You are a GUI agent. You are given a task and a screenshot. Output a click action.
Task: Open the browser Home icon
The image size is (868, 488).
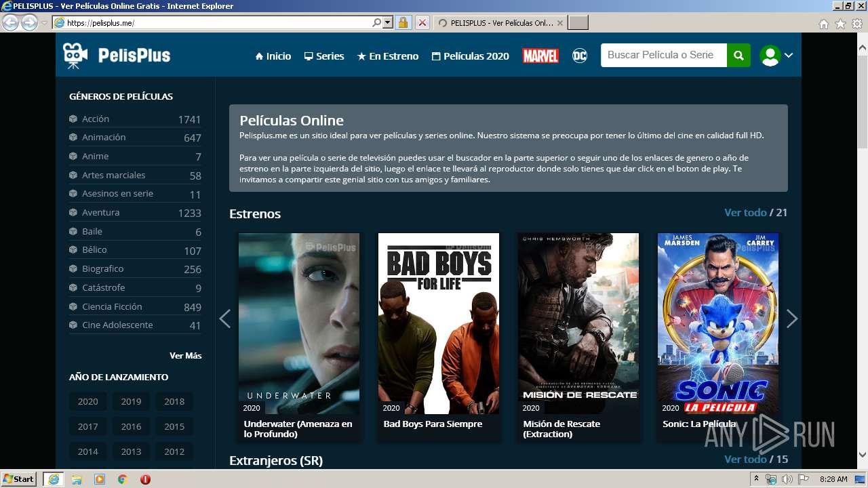coord(823,24)
